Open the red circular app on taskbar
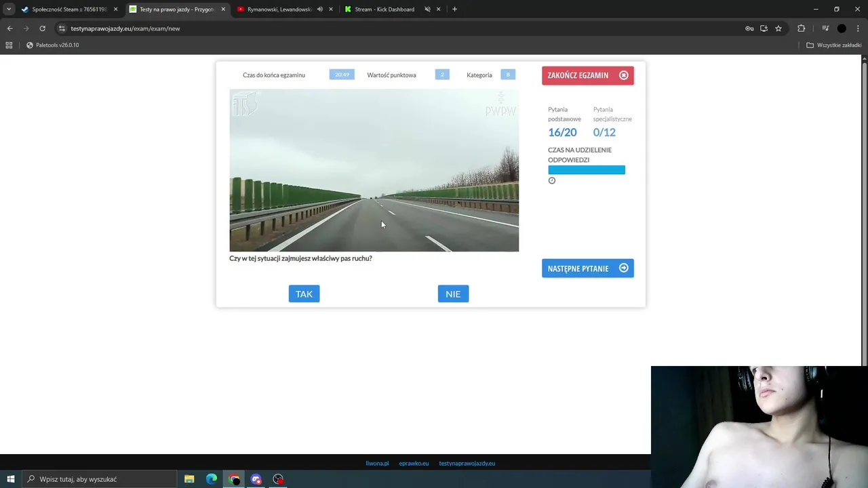 pos(278,479)
